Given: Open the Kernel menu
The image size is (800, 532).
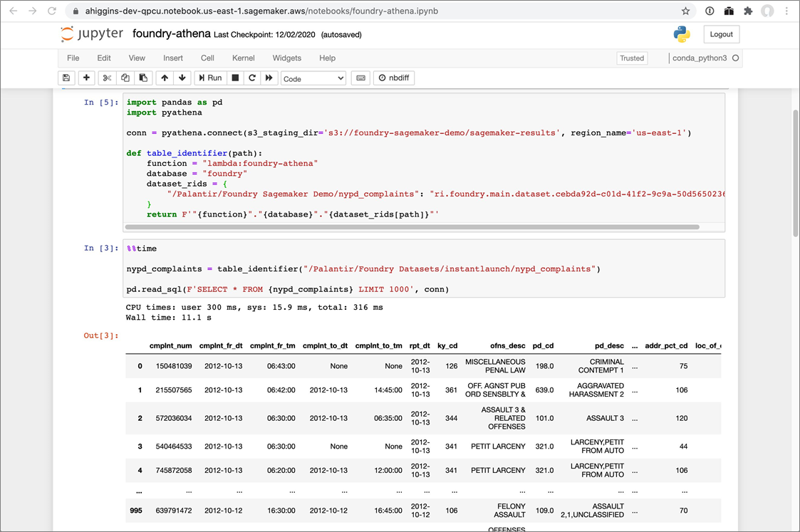Looking at the screenshot, I should [243, 58].
